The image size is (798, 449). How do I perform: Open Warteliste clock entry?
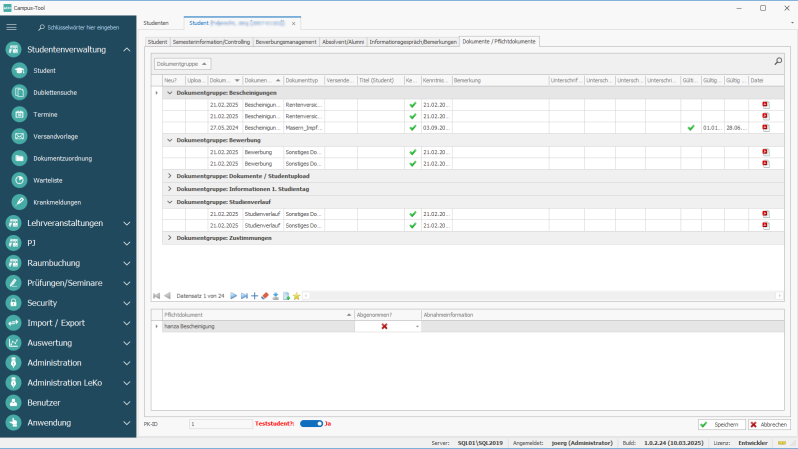click(x=48, y=180)
